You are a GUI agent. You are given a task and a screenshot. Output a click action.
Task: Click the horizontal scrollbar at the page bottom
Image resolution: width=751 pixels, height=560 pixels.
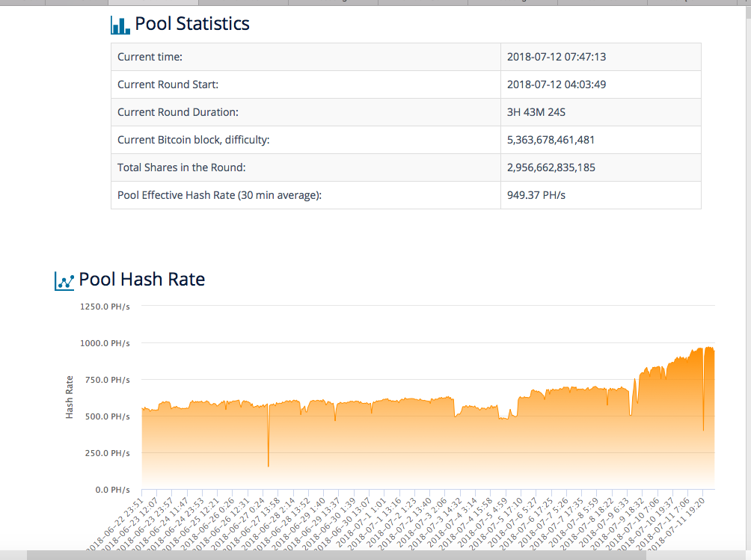(336, 556)
